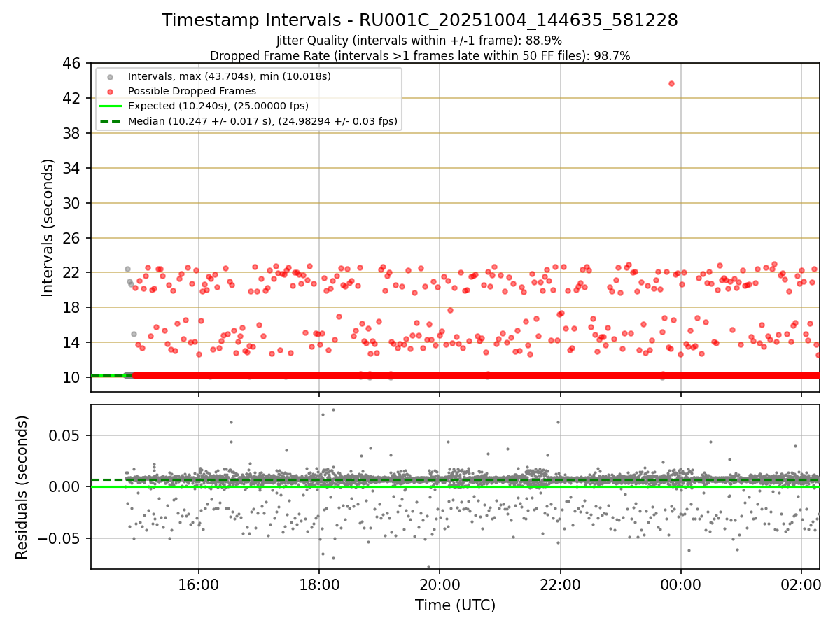Screen dimensions: 840x630
Task: Click the gray circle marker in legend
Action: click(111, 76)
